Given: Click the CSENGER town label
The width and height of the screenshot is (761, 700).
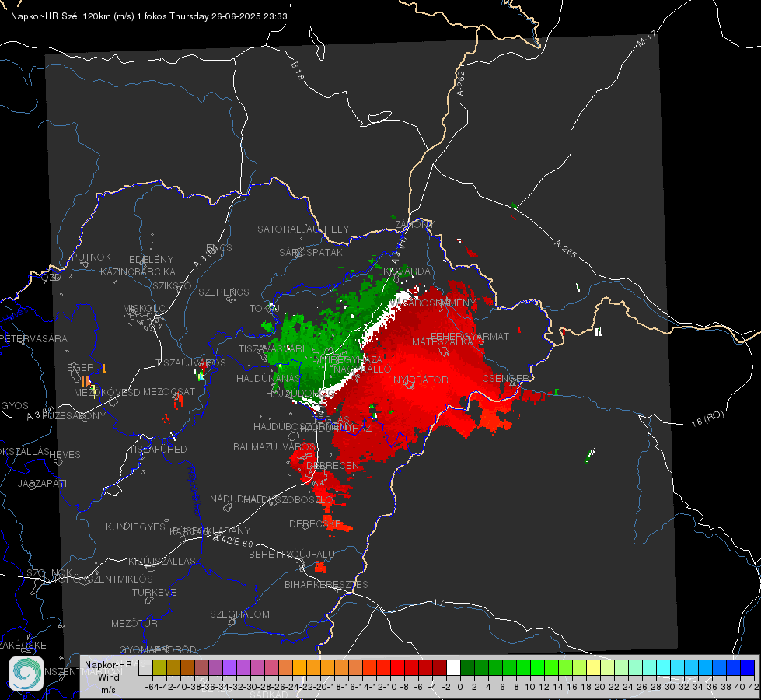Looking at the screenshot, I should point(505,379).
